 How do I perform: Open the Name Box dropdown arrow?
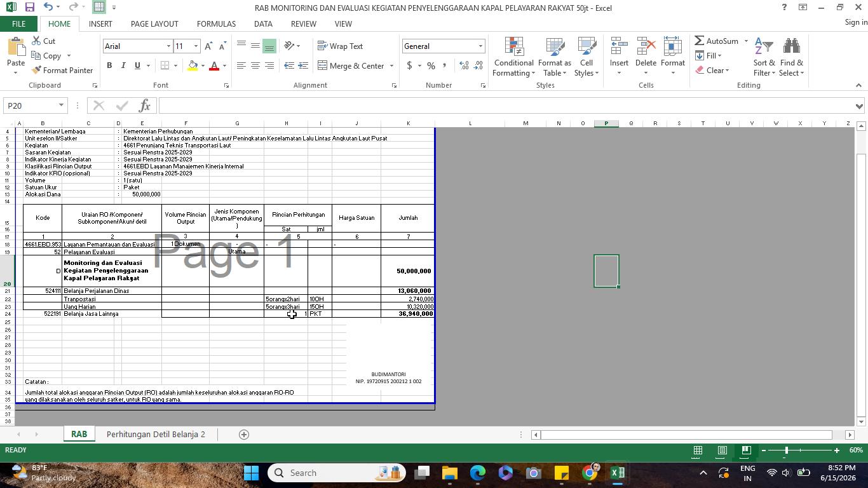click(x=61, y=105)
